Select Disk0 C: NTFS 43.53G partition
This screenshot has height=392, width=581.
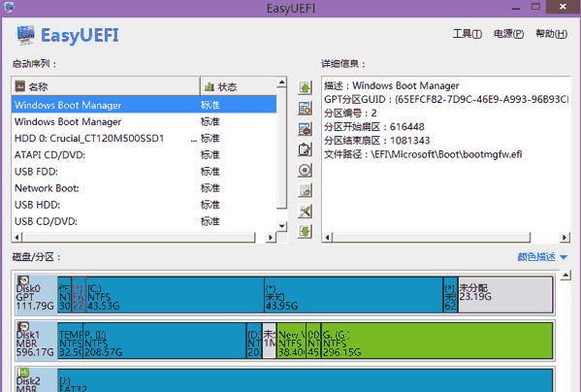[x=175, y=295]
